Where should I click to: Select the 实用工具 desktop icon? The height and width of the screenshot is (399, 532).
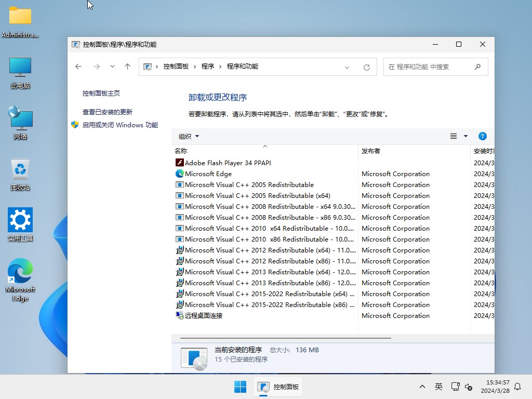tap(20, 224)
